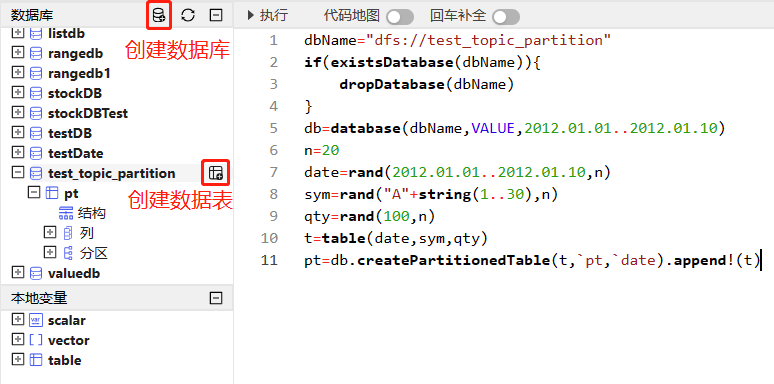Click the scalar var icon
The height and width of the screenshot is (384, 774).
(x=36, y=320)
